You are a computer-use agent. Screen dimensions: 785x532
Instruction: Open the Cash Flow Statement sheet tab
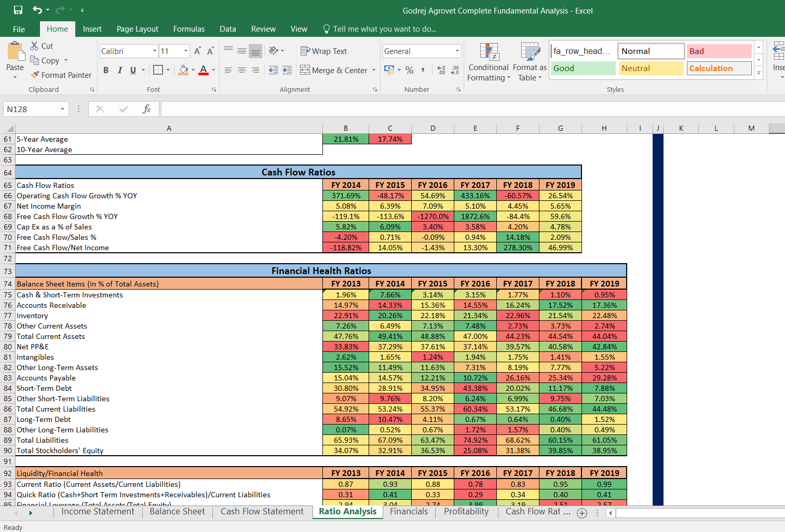[x=262, y=512]
